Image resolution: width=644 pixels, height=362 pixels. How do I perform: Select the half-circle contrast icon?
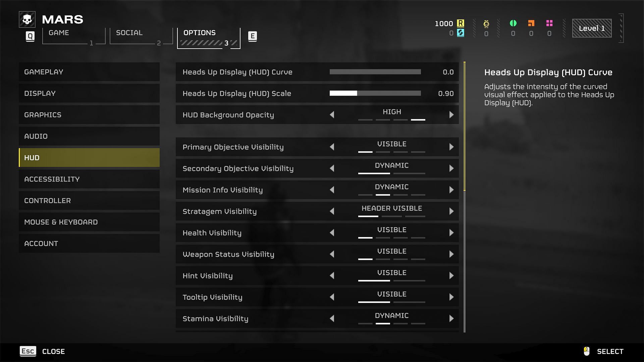point(512,23)
